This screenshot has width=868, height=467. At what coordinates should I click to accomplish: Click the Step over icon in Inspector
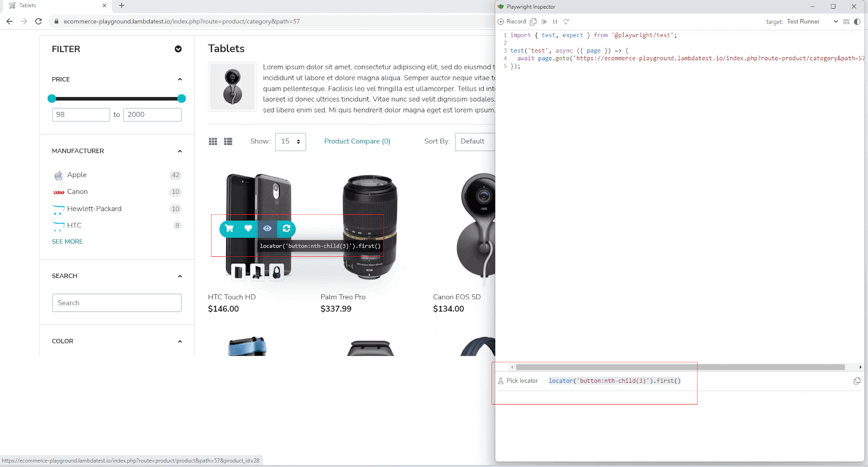click(x=566, y=22)
